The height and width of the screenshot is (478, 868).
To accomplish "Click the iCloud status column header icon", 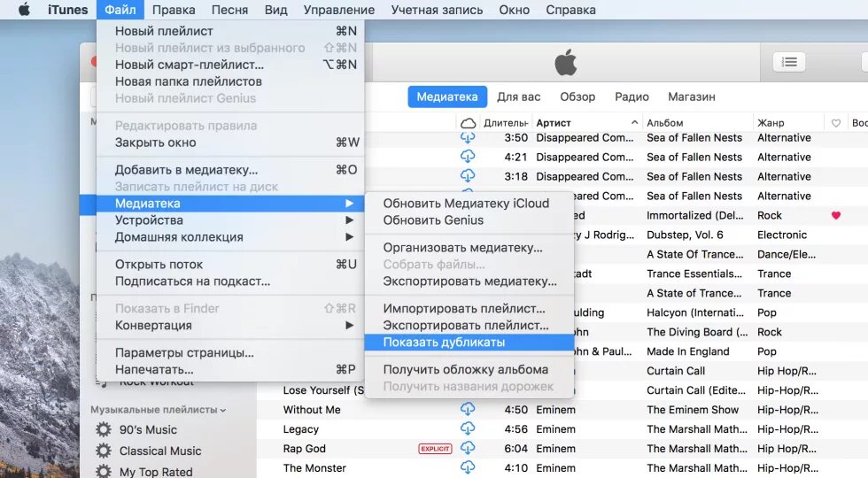I will (x=469, y=123).
